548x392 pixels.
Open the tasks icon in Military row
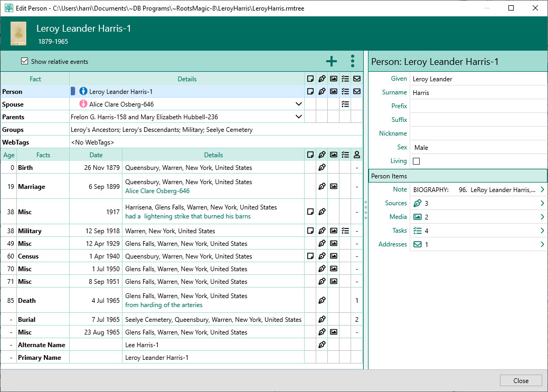[345, 231]
